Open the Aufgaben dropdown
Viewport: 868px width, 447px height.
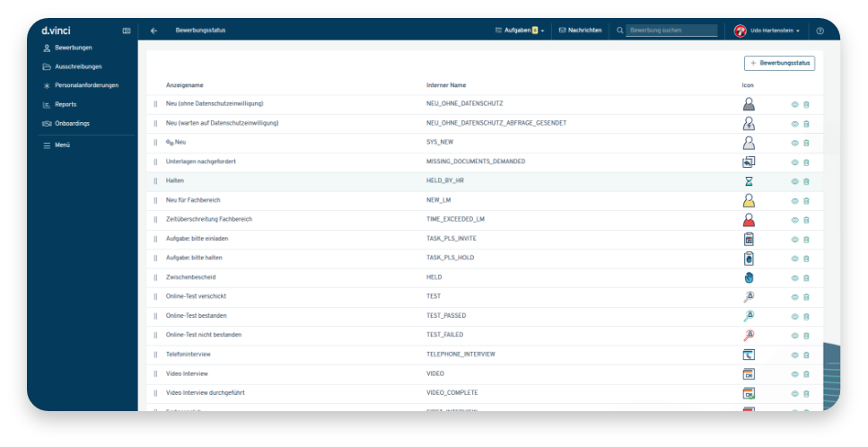520,31
